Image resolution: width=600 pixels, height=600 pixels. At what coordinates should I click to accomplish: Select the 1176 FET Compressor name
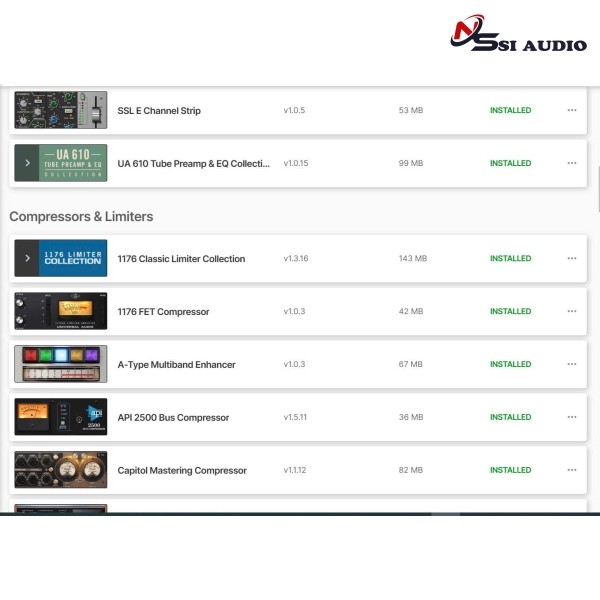click(163, 311)
